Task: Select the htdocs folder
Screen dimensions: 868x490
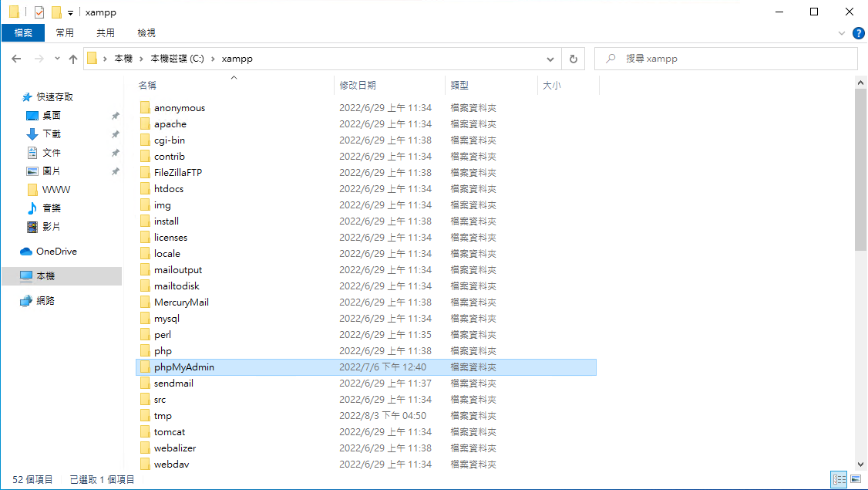Action: coord(168,189)
